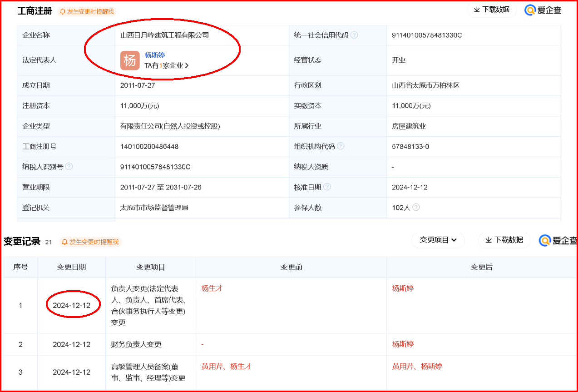This screenshot has width=578, height=392.
Task: Expand TA有1家企业 chevron link
Action: tap(167, 65)
